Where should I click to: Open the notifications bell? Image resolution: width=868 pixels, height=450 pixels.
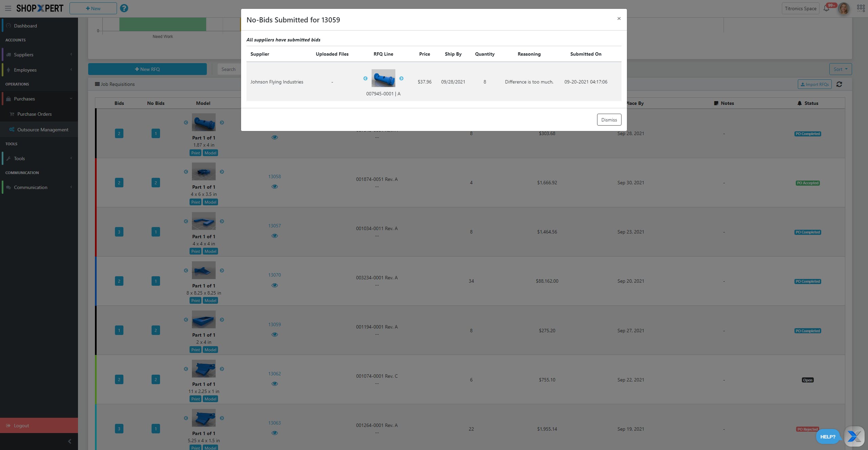(x=826, y=8)
